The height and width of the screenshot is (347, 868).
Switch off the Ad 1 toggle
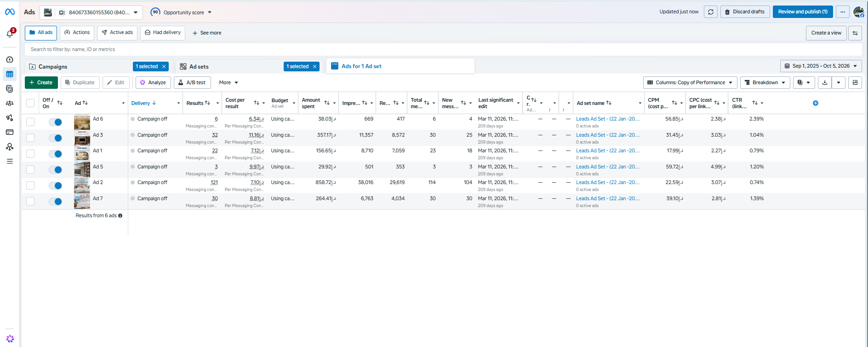click(x=56, y=154)
